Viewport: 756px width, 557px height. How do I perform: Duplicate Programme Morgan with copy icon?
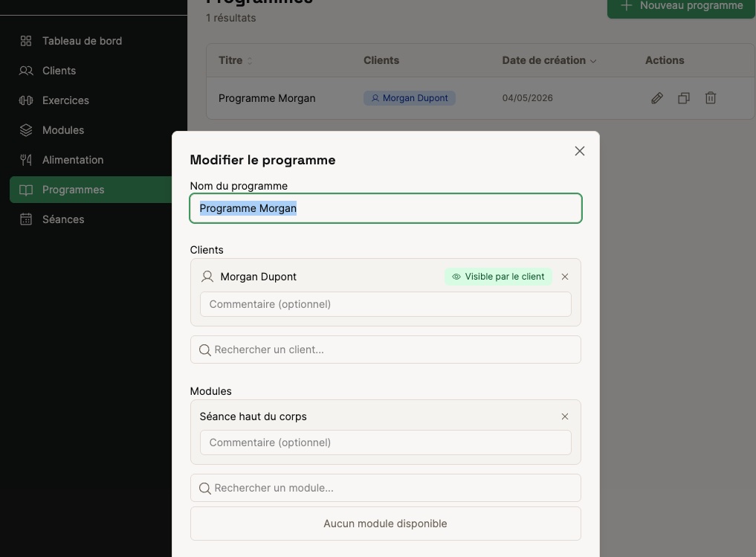tap(684, 98)
